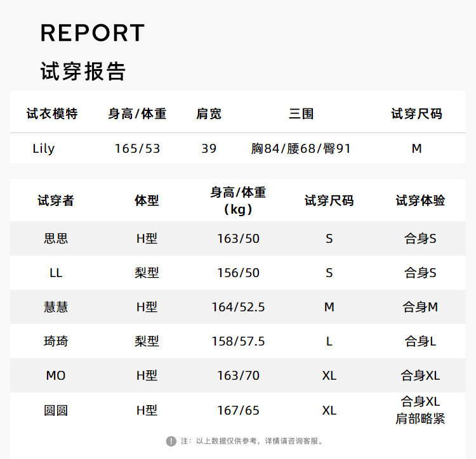Click the exclamation info icon beside the note
This screenshot has width=476, height=459.
click(171, 441)
